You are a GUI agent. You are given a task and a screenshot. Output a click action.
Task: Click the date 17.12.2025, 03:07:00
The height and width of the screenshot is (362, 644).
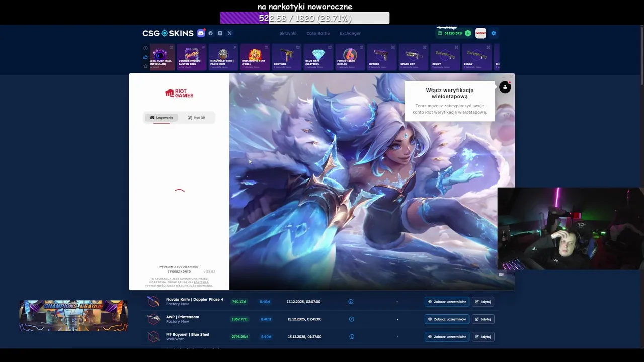tap(303, 302)
